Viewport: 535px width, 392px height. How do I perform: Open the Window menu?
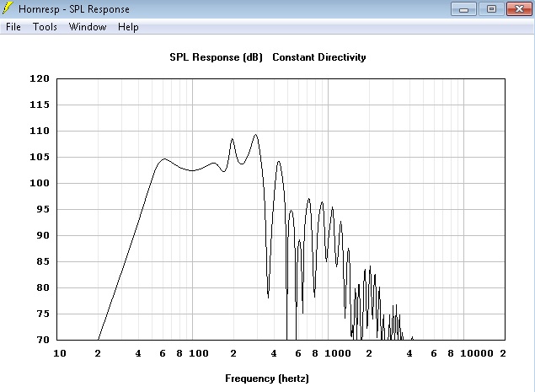[x=88, y=27]
